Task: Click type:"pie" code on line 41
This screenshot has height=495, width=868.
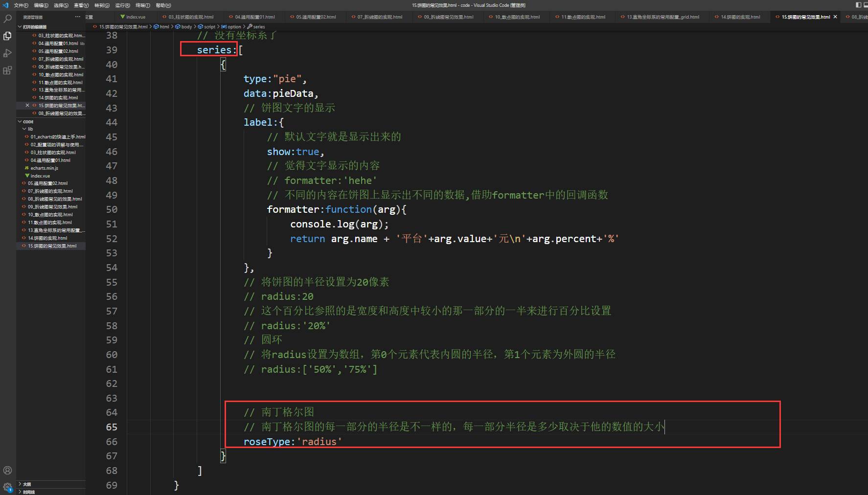Action: pyautogui.click(x=275, y=79)
